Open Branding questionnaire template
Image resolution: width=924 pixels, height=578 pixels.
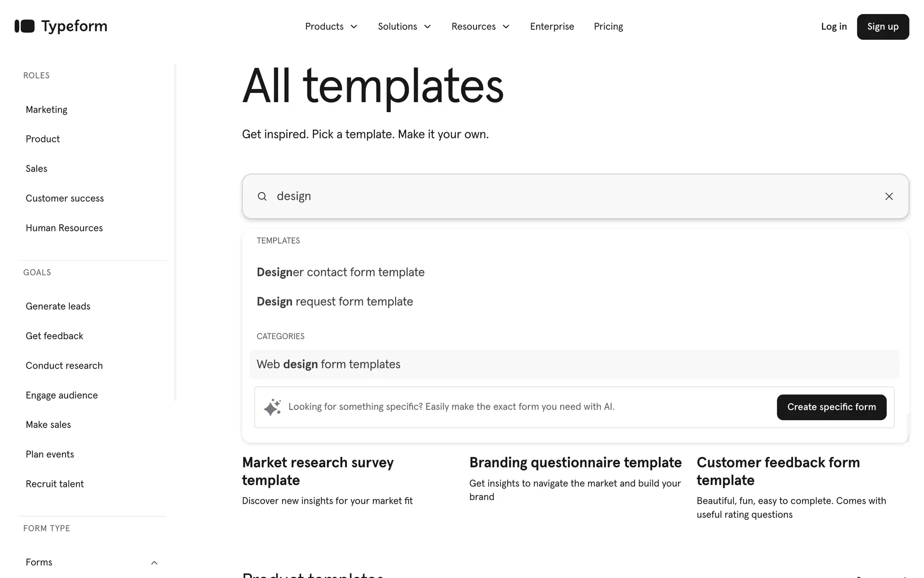575,463
